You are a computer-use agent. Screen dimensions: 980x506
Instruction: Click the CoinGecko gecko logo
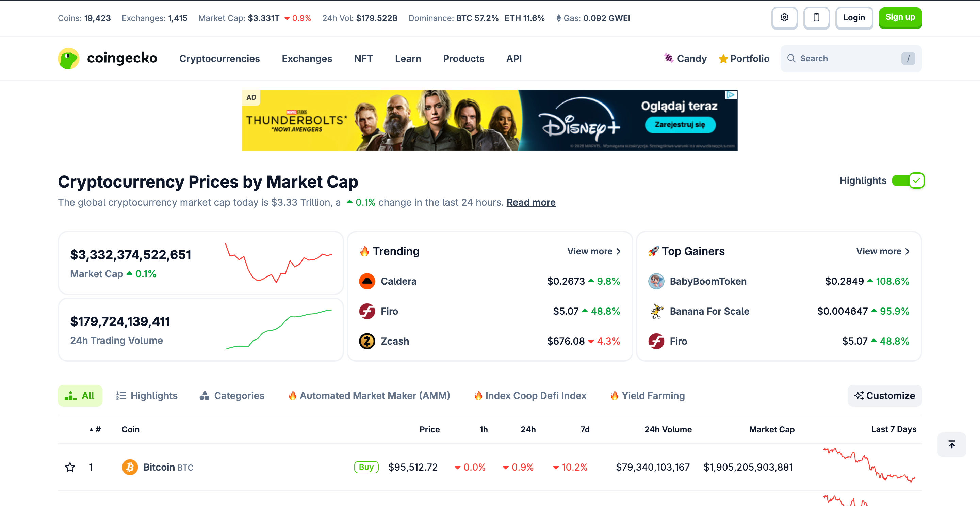coord(68,58)
